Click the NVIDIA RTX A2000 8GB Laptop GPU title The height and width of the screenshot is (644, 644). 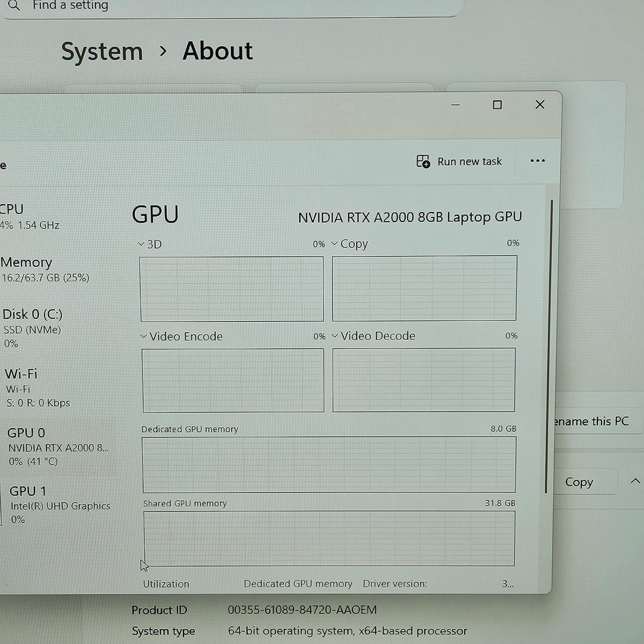pyautogui.click(x=410, y=217)
